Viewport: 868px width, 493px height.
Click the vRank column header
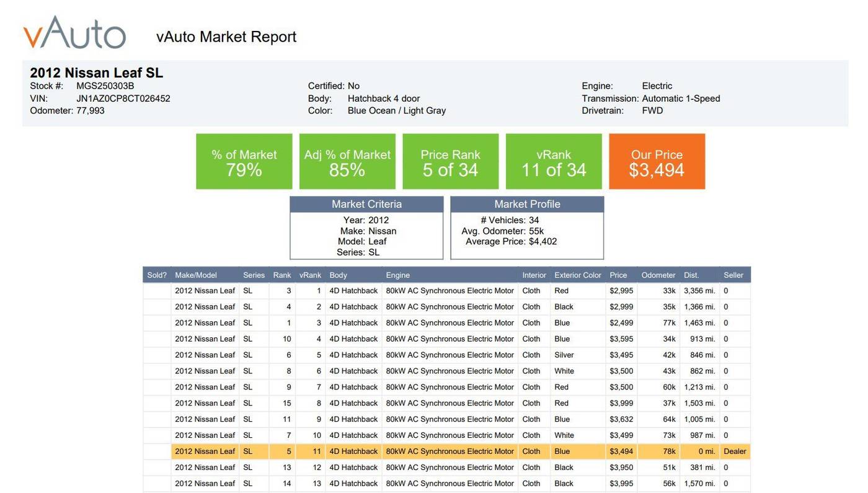(310, 275)
